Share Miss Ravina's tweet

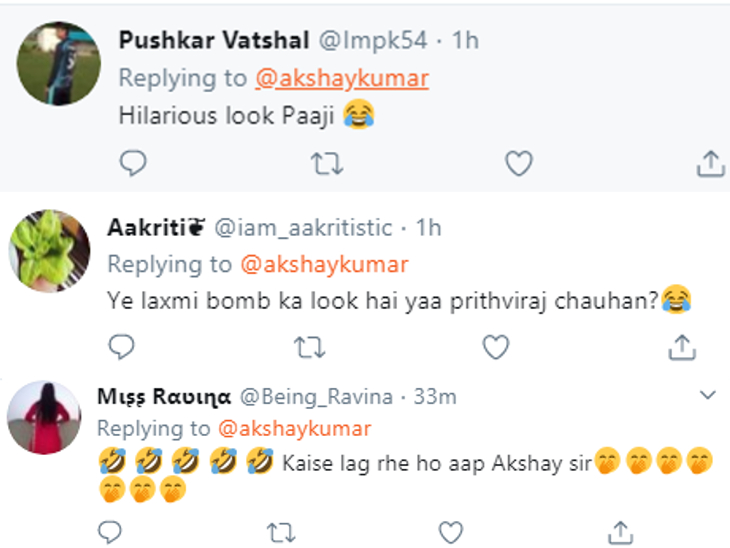click(x=620, y=530)
